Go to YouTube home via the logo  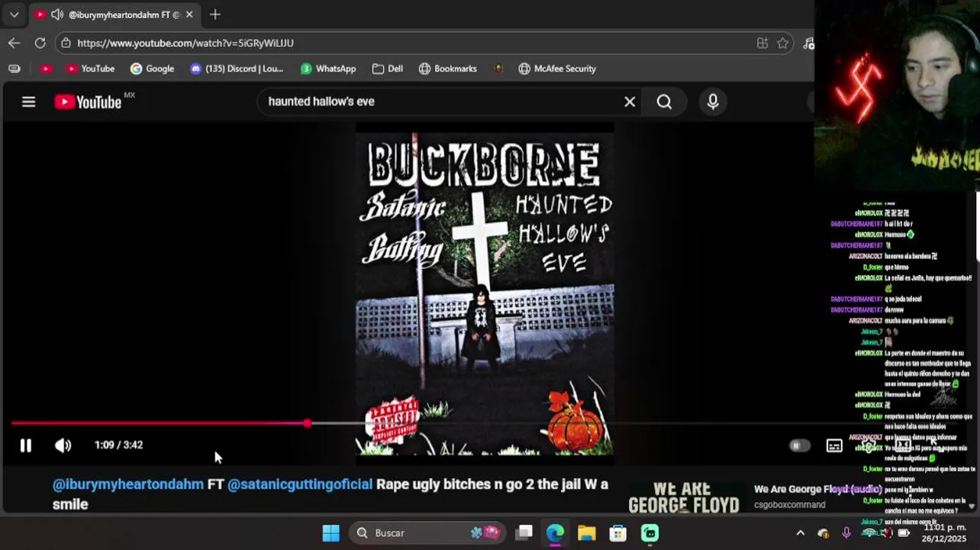click(x=89, y=102)
